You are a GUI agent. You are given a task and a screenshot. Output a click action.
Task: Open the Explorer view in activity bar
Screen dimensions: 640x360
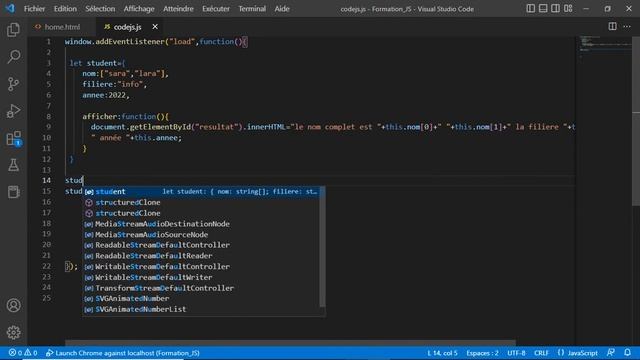13,30
